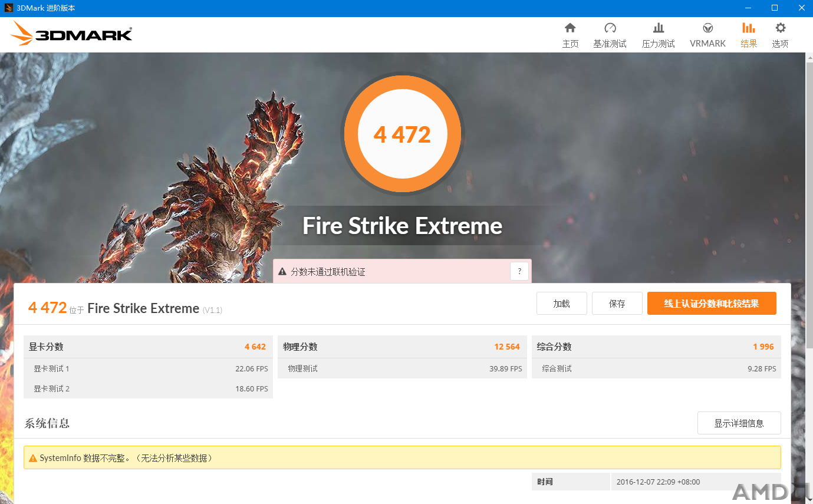
Task: Click the question mark help button
Action: point(519,272)
